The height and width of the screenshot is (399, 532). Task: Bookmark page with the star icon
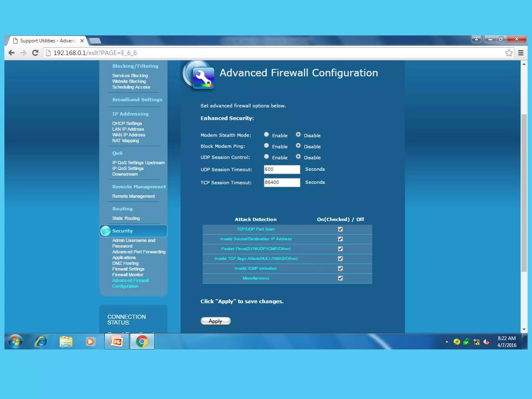509,53
